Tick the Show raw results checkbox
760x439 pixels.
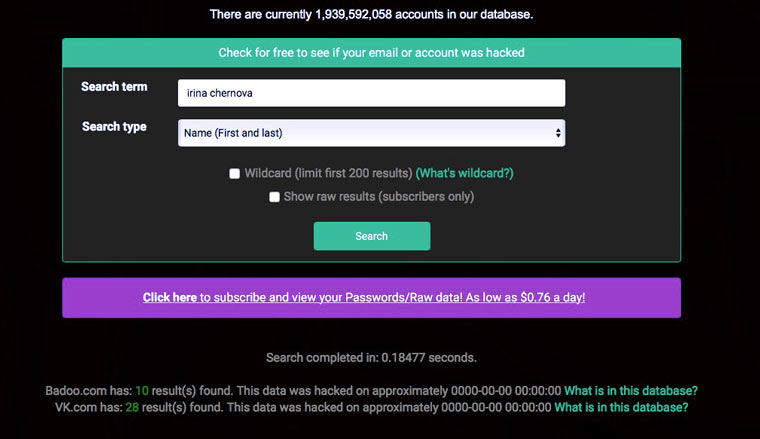coord(275,197)
